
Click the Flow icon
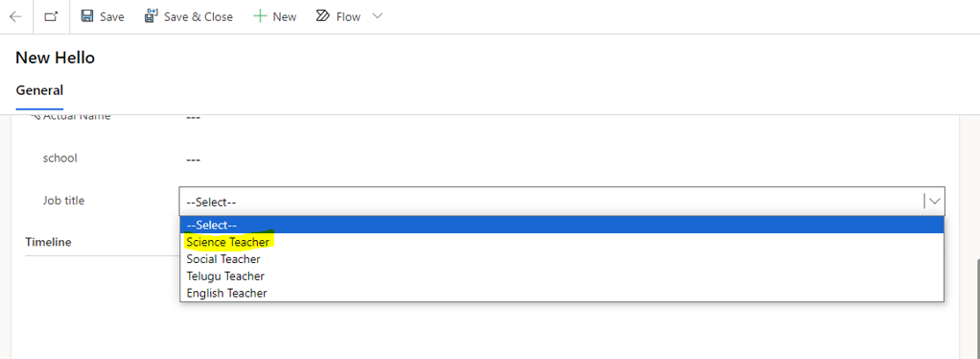pyautogui.click(x=322, y=16)
